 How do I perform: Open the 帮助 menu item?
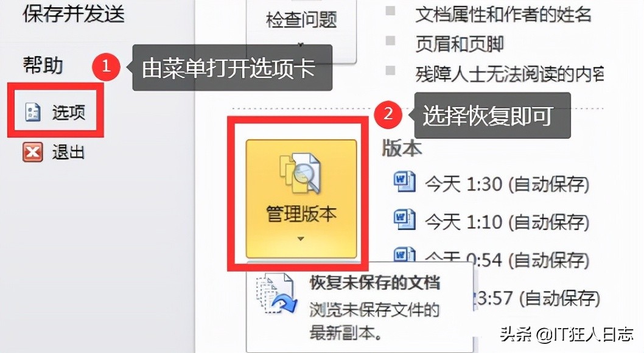pos(43,66)
